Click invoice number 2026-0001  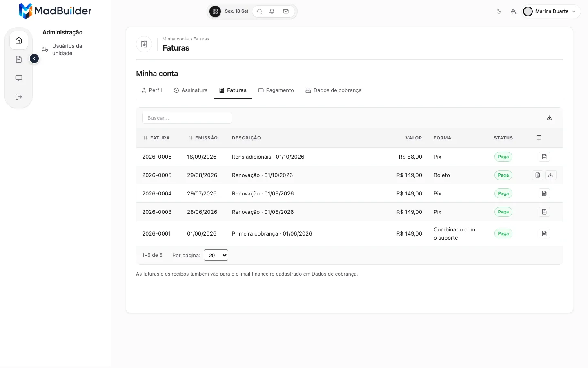[156, 233]
